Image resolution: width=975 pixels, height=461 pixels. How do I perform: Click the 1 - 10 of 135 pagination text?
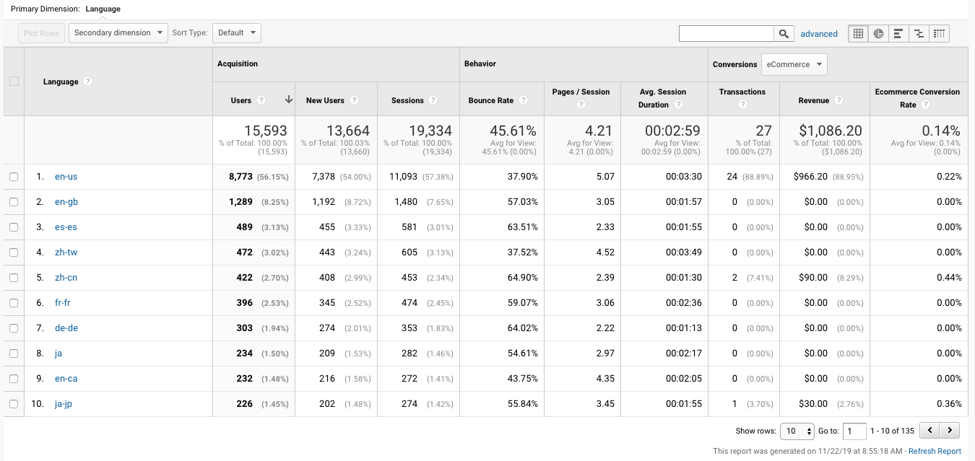pos(892,431)
